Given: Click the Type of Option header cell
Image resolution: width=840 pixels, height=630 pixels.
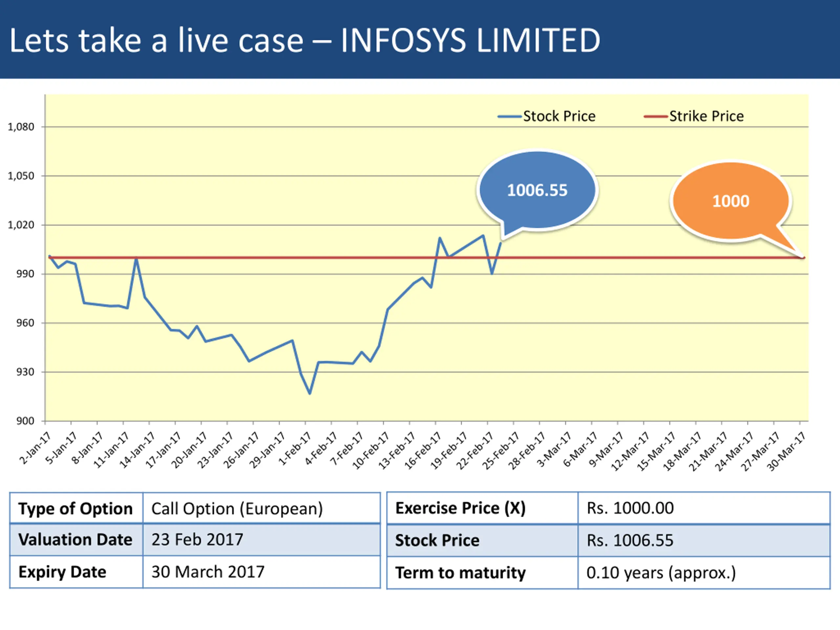Looking at the screenshot, I should [x=75, y=509].
